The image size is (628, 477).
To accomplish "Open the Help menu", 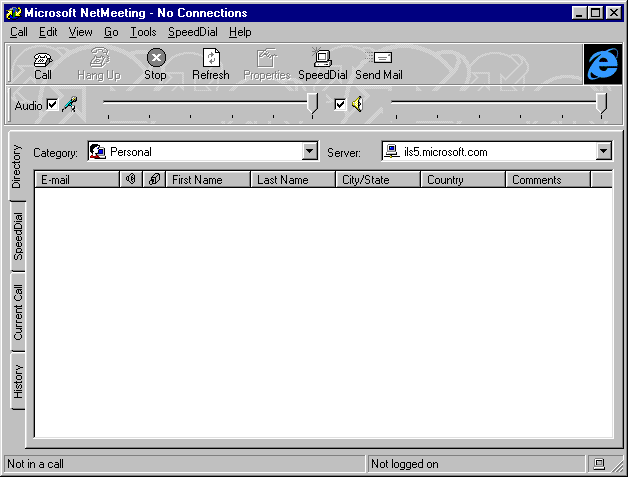I will click(240, 32).
